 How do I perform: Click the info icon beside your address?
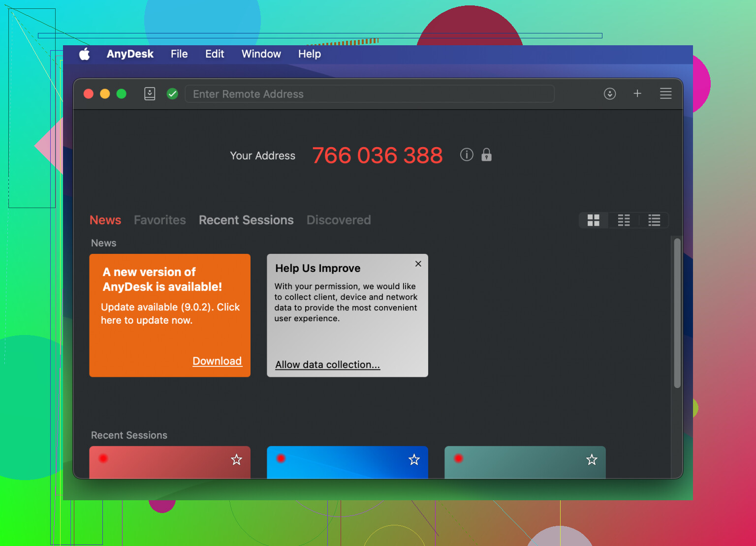467,155
